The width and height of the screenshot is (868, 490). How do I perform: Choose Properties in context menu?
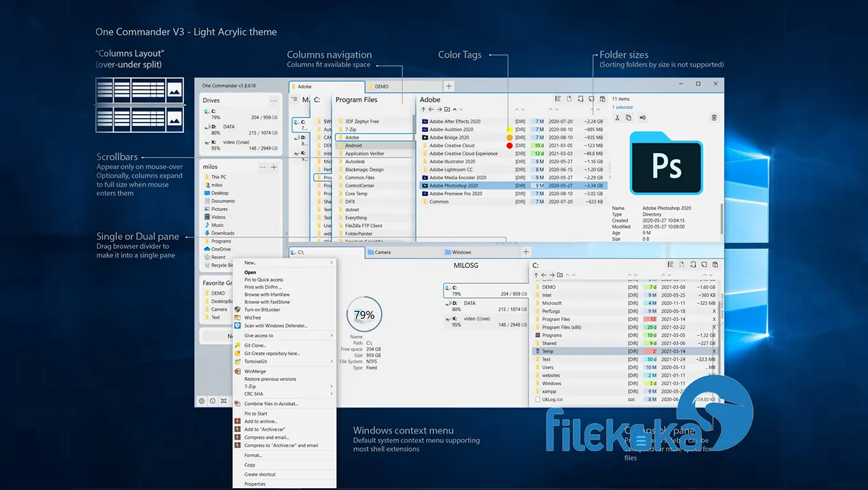[x=255, y=484]
